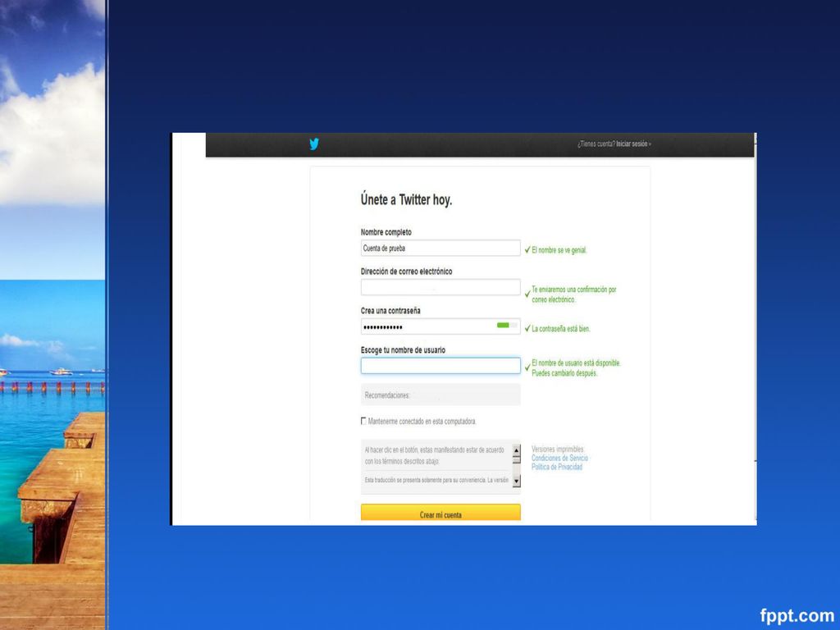Enable Mantenerme conectado en esta computadora checkbox

(x=363, y=421)
